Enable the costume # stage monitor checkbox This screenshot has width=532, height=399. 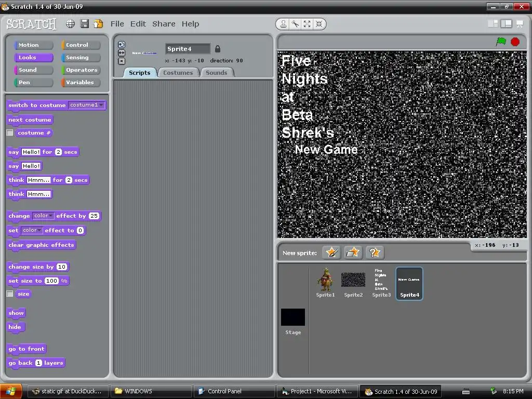point(10,132)
